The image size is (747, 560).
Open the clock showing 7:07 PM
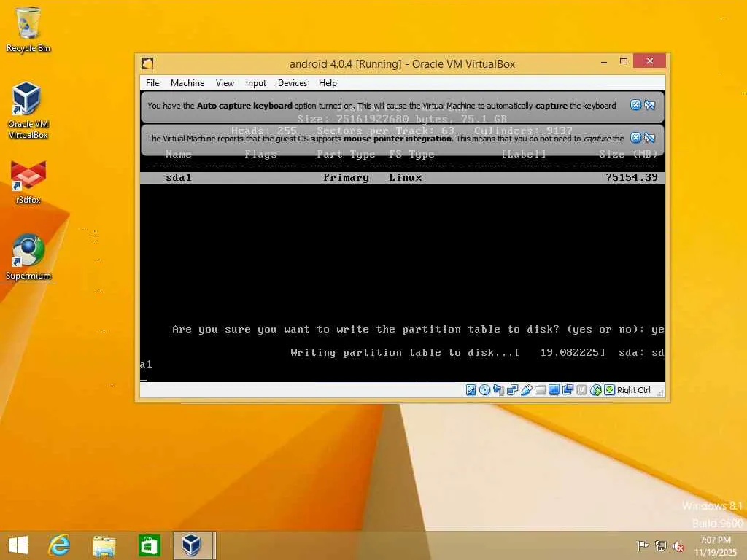click(x=715, y=546)
